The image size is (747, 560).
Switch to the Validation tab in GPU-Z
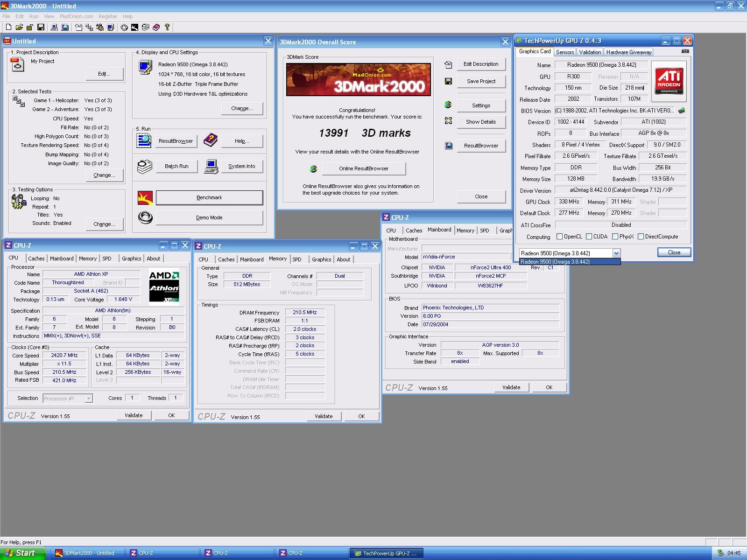pyautogui.click(x=590, y=52)
